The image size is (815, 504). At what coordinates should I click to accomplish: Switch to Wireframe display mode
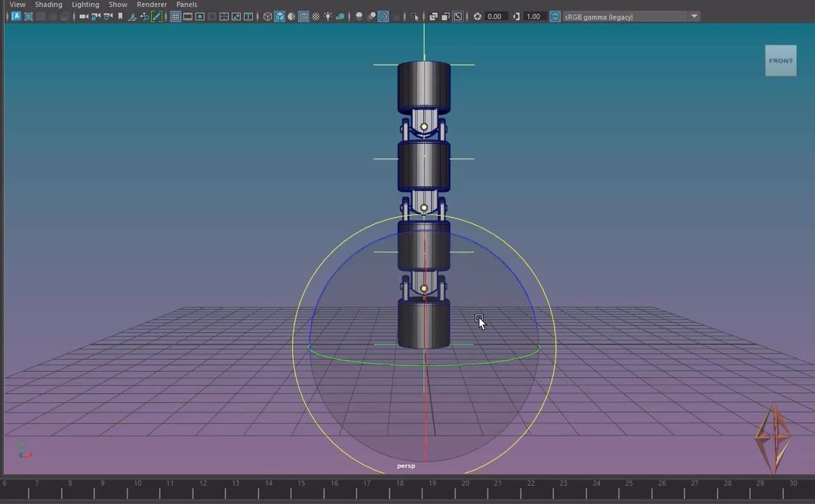click(x=268, y=17)
